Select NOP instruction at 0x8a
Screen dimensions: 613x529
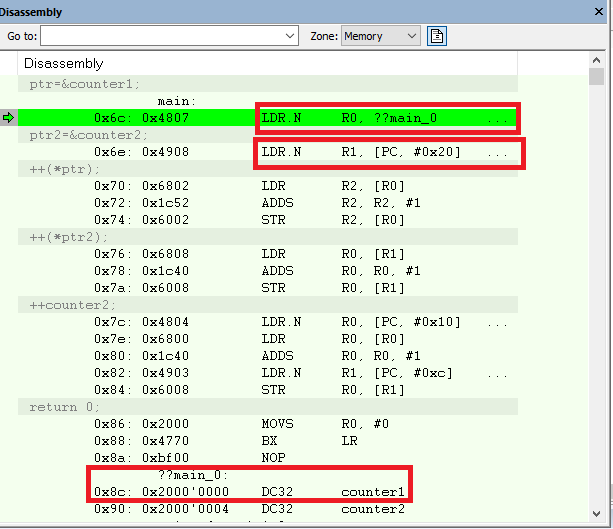[268, 458]
